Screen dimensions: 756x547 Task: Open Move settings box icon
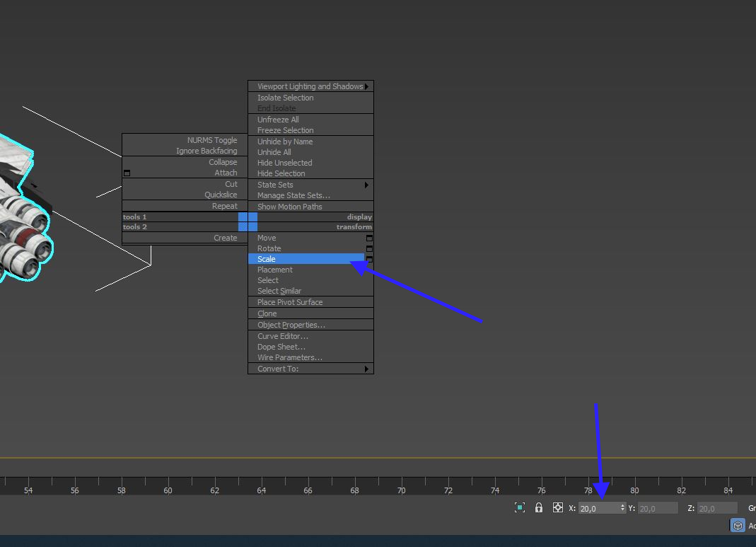(369, 238)
